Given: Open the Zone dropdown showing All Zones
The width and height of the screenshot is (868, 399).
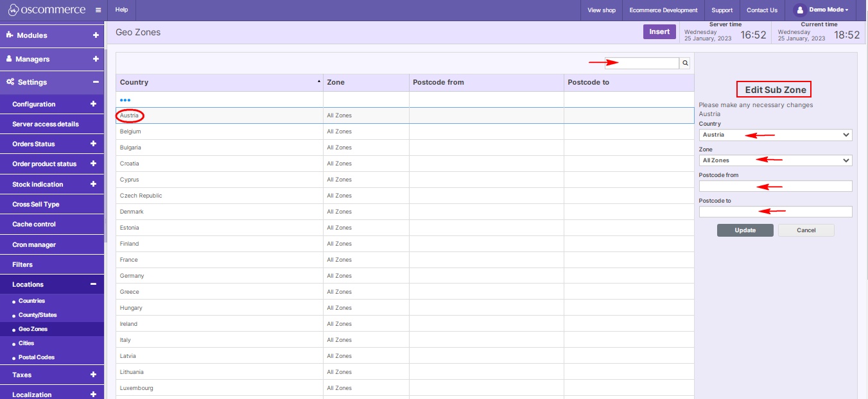Looking at the screenshot, I should [x=775, y=160].
